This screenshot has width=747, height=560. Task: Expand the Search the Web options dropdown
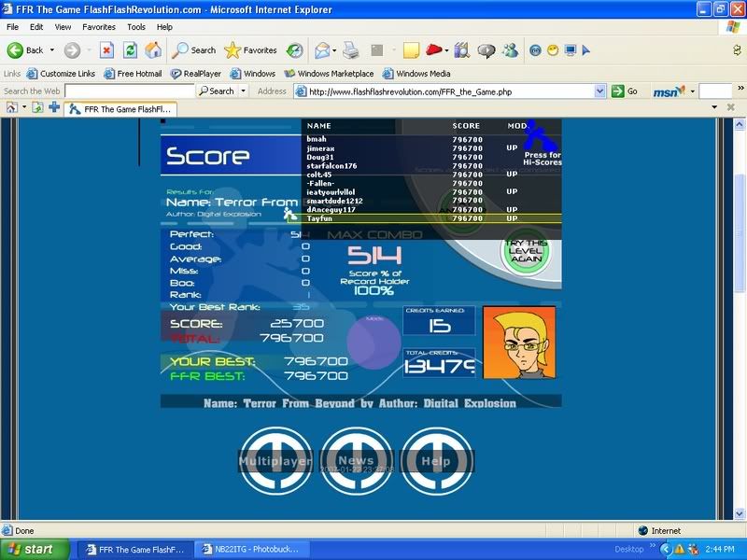point(244,91)
